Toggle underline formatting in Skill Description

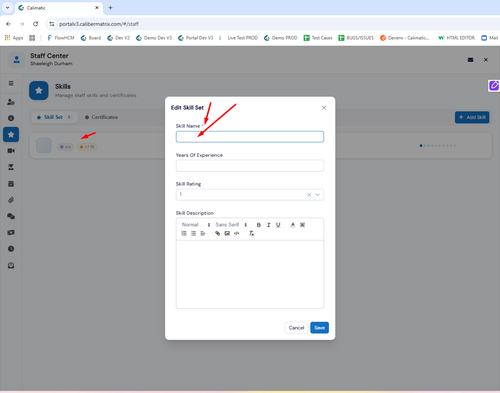coord(278,225)
